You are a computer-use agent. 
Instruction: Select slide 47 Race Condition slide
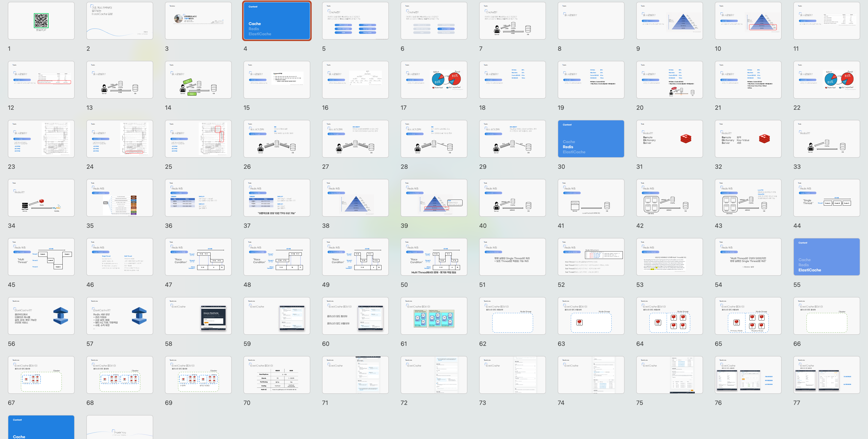coord(198,257)
